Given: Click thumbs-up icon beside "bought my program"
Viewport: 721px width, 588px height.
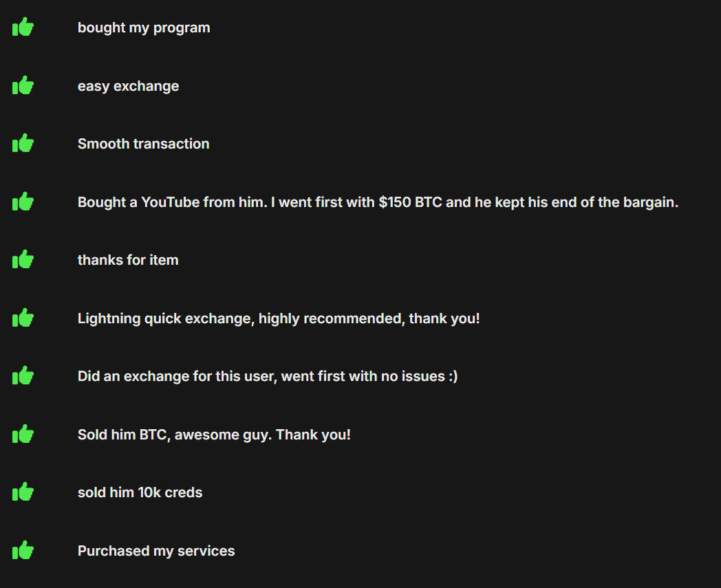Looking at the screenshot, I should click(x=23, y=28).
